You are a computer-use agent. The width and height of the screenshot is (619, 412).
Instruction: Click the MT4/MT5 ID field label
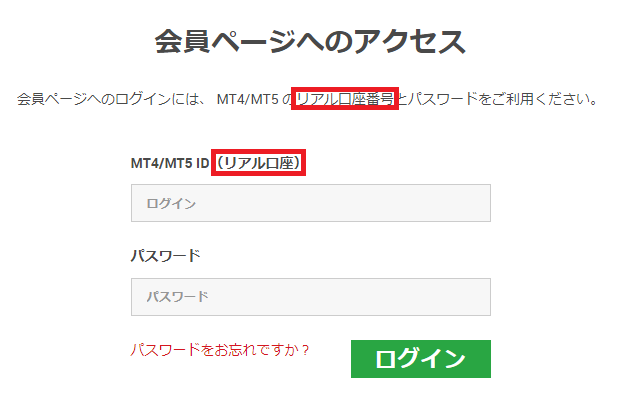[x=170, y=162]
